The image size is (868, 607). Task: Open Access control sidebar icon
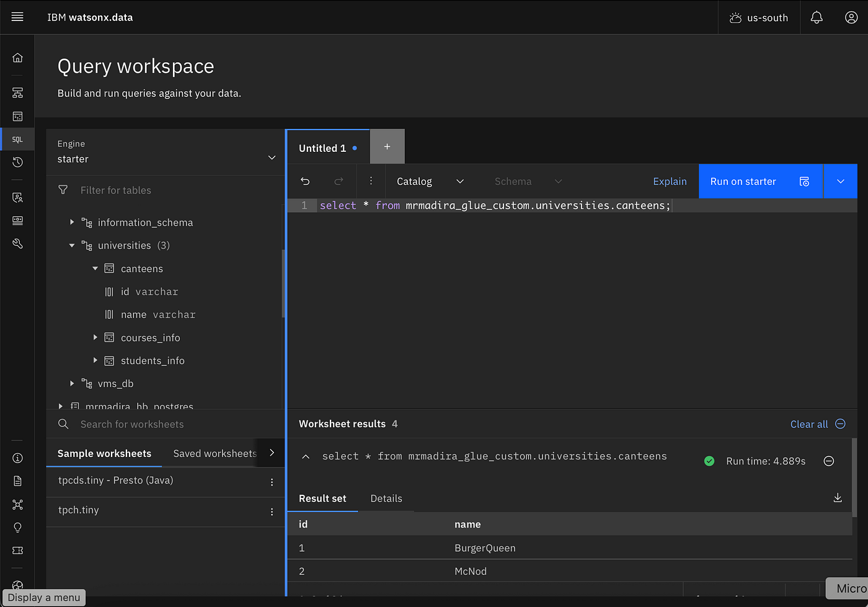[17, 198]
